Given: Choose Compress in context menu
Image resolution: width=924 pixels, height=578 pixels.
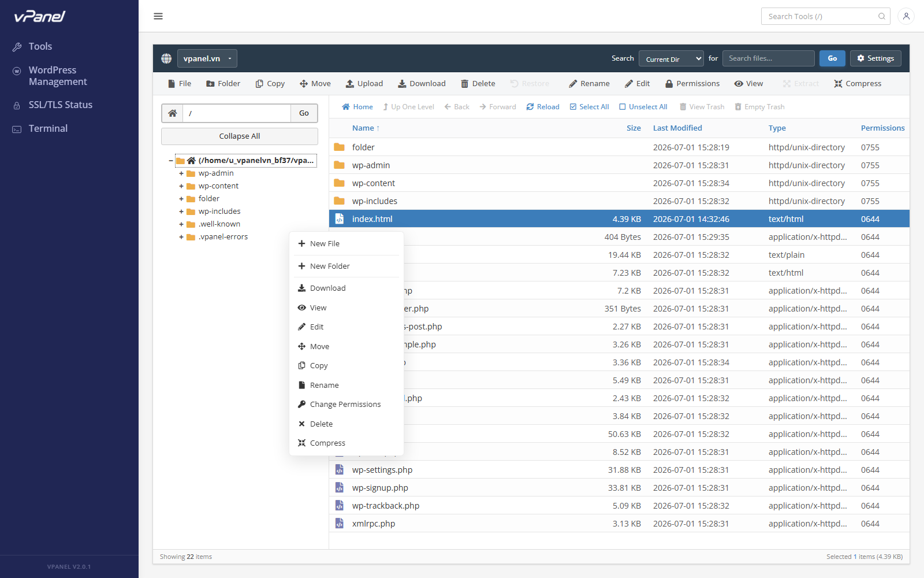Looking at the screenshot, I should pyautogui.click(x=346, y=443).
